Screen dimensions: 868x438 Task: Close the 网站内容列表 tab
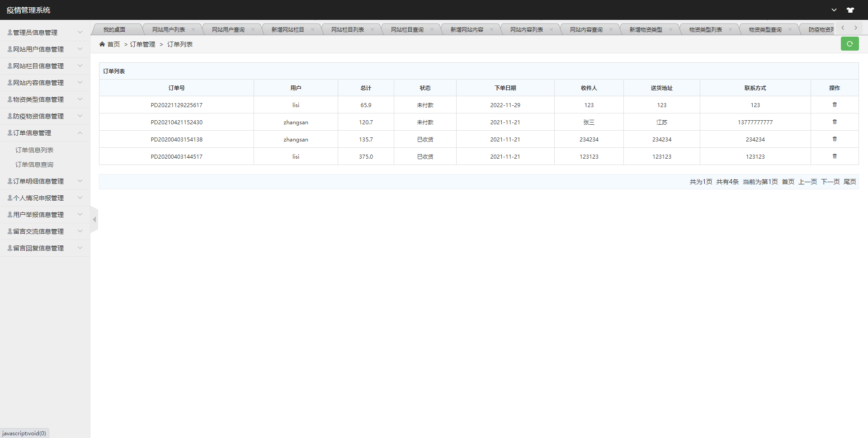(x=551, y=30)
